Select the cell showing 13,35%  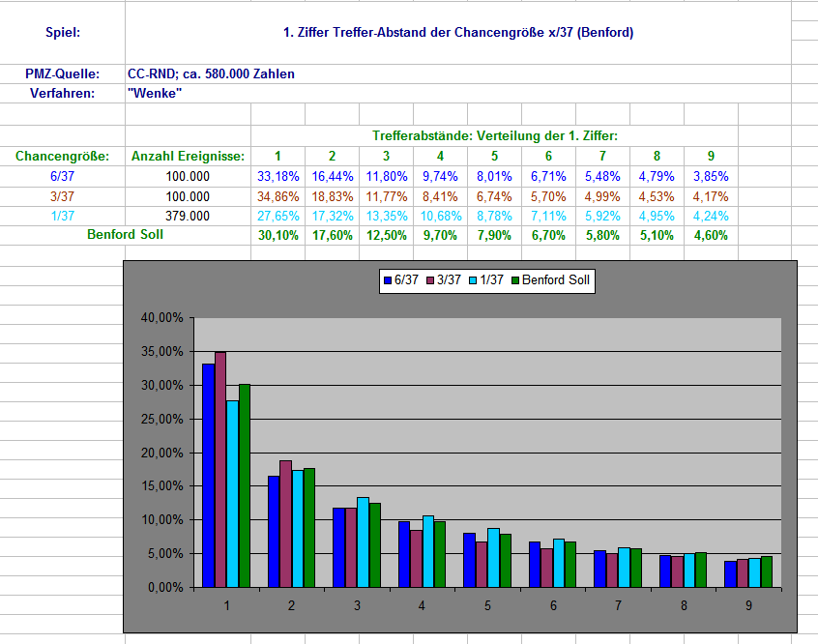(x=387, y=216)
